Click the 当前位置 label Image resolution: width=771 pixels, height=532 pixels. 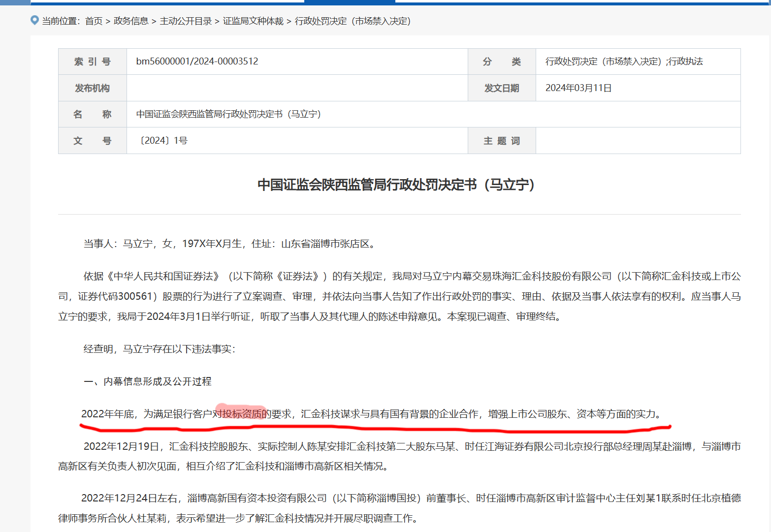point(61,21)
